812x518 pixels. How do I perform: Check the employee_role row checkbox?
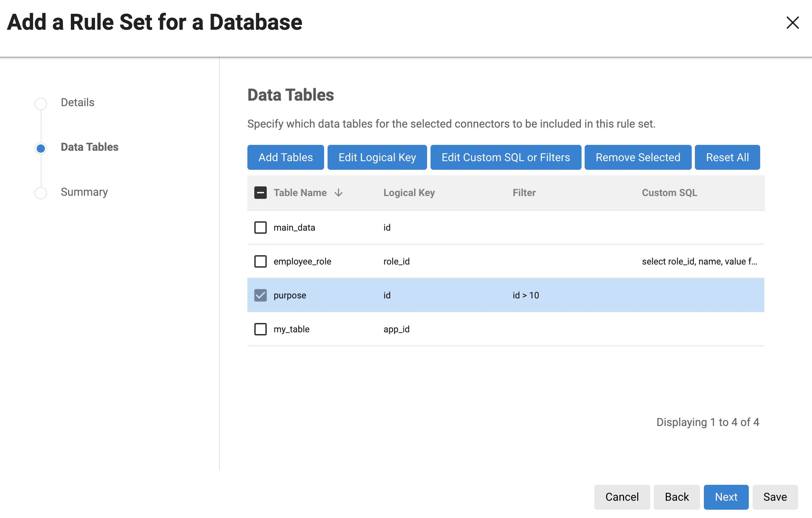point(260,261)
